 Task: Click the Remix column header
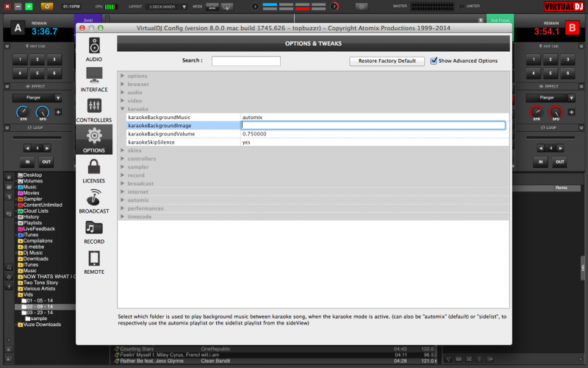tap(562, 188)
